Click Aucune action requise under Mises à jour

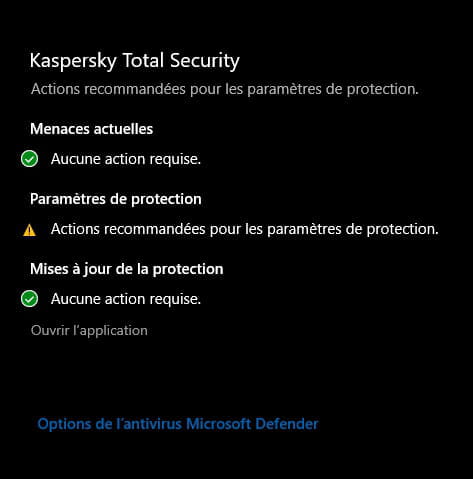[126, 299]
